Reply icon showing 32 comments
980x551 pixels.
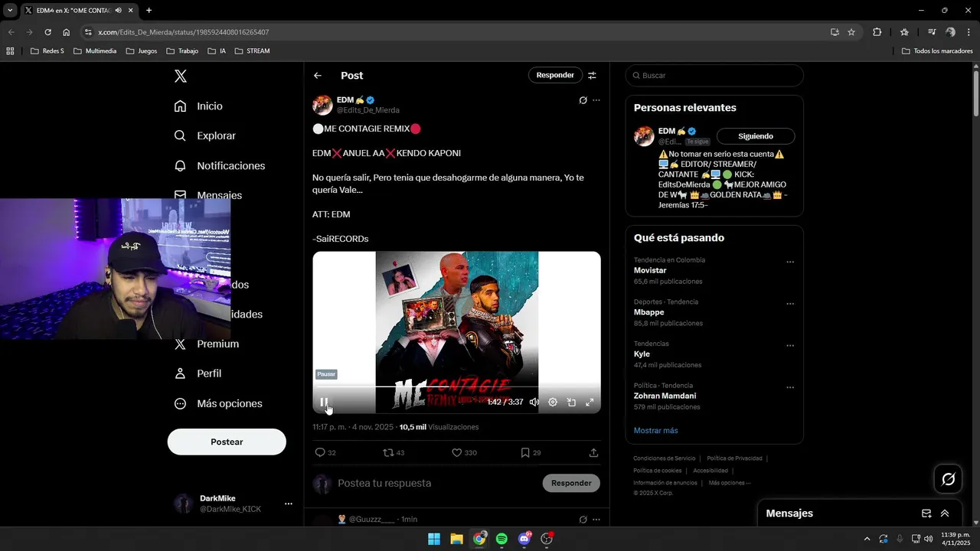pos(325,453)
